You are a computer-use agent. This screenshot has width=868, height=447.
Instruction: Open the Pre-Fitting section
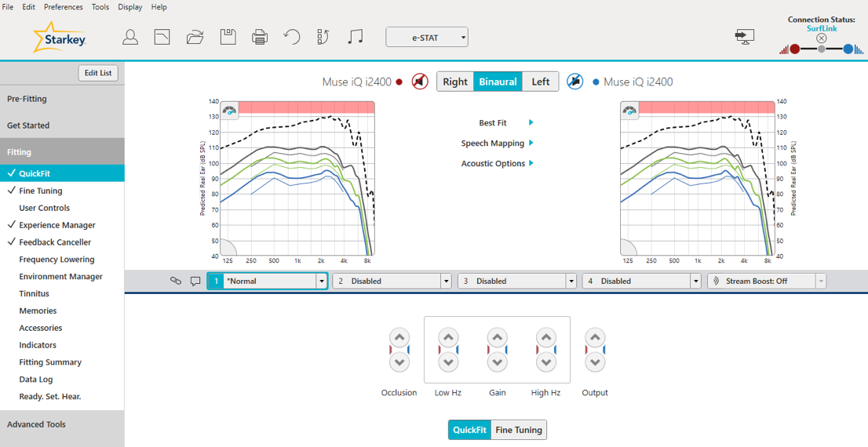click(62, 99)
